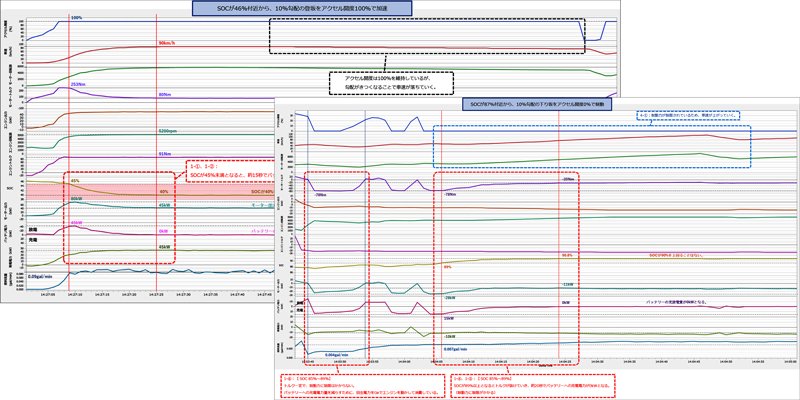Select the 100% accelerator data label
Screen dimensions: 800x400
pos(77,18)
